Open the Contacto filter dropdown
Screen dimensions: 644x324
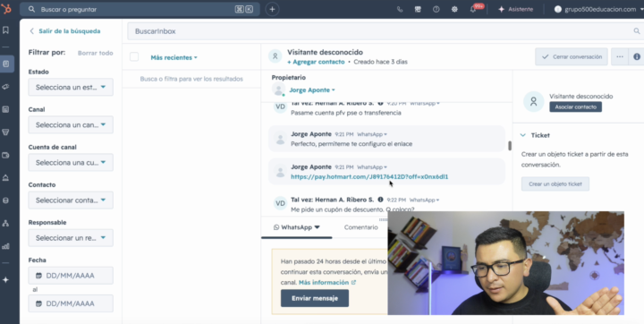(x=71, y=200)
